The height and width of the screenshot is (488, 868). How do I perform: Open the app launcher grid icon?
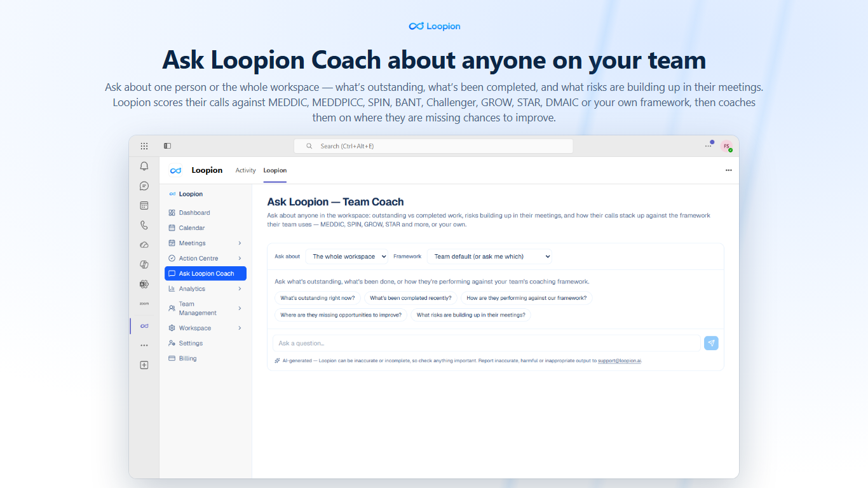point(144,146)
